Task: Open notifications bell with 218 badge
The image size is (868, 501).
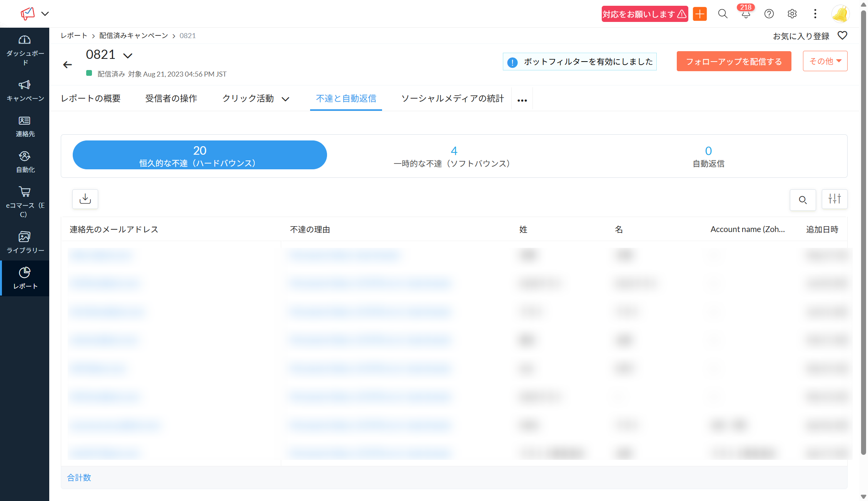Action: pos(746,14)
